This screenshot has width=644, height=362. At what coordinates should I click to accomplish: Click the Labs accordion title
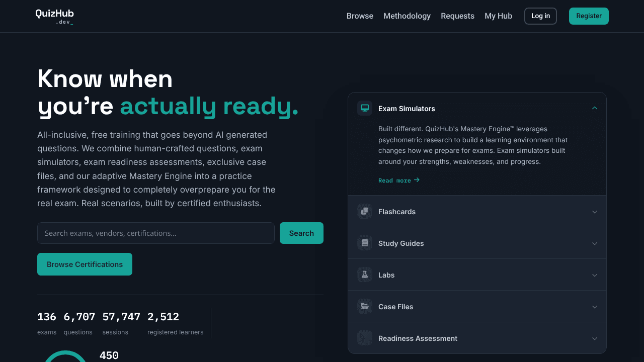(x=386, y=275)
